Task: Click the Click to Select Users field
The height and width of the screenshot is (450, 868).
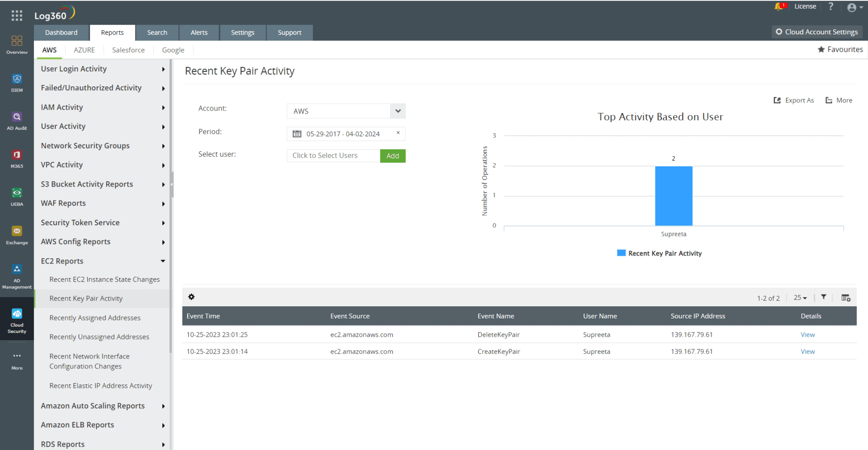Action: (x=333, y=155)
